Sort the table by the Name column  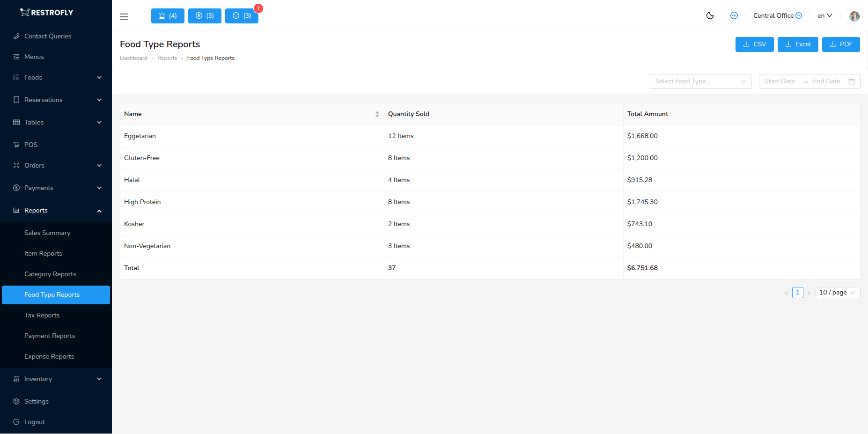(377, 114)
